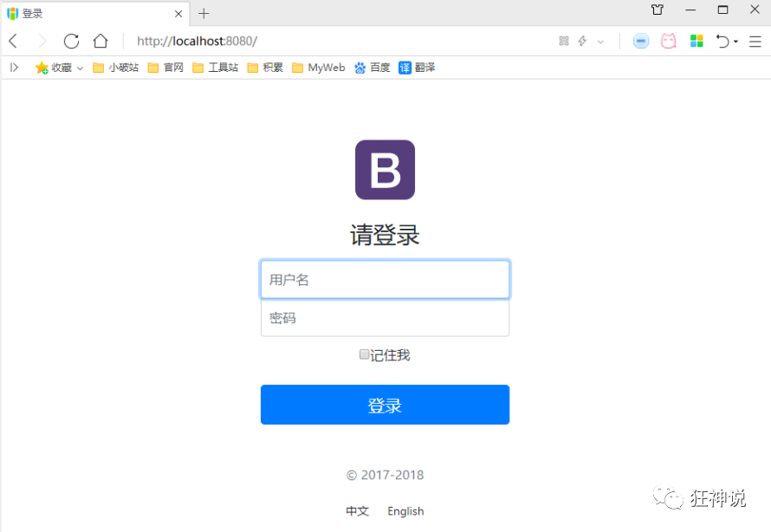The image size is (771, 532).
Task: Expand the sidebar panel arrow on the far left
Action: coord(14,68)
